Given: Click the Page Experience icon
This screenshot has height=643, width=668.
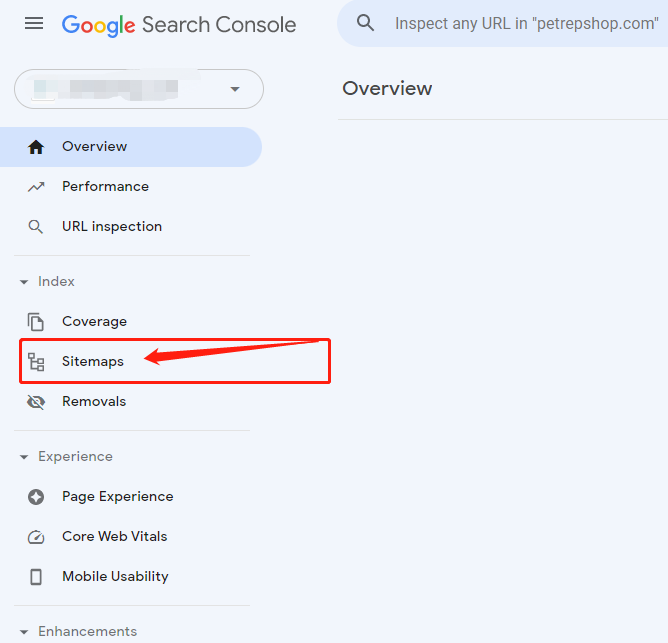Looking at the screenshot, I should pyautogui.click(x=36, y=497).
